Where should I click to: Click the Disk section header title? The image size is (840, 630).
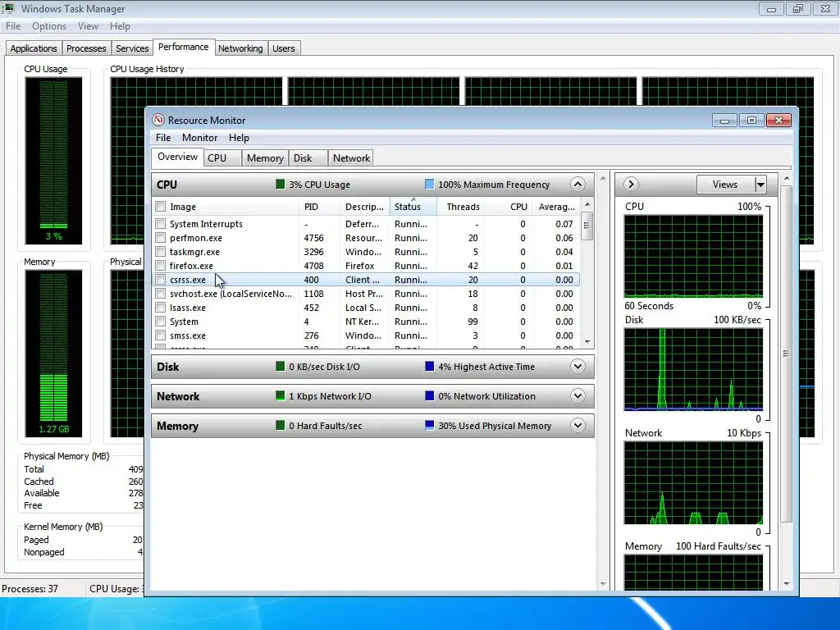[167, 367]
